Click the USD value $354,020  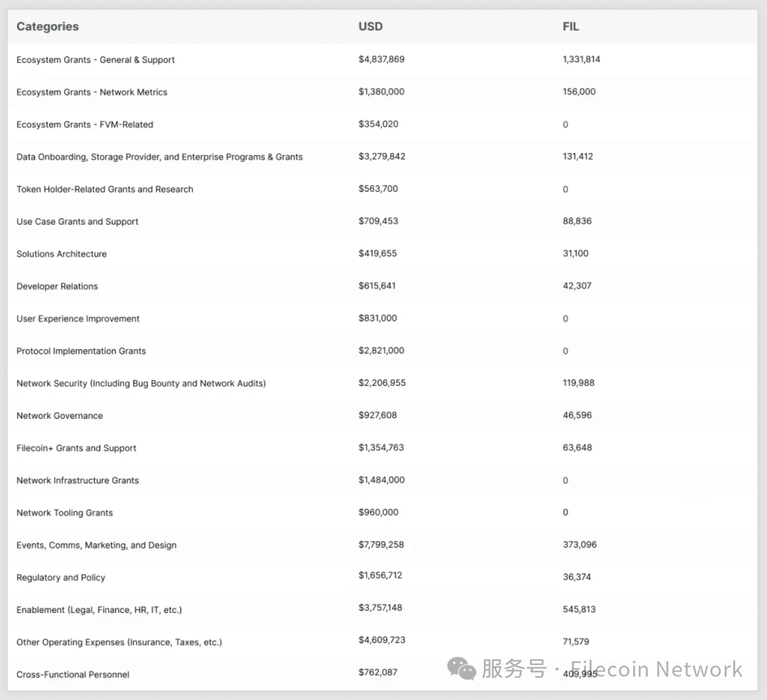pos(378,124)
